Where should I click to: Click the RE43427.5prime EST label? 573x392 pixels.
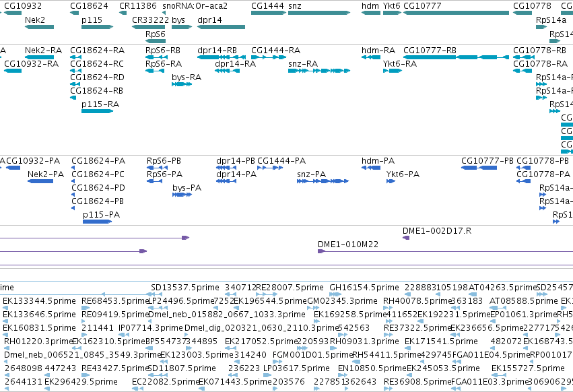tap(116, 368)
